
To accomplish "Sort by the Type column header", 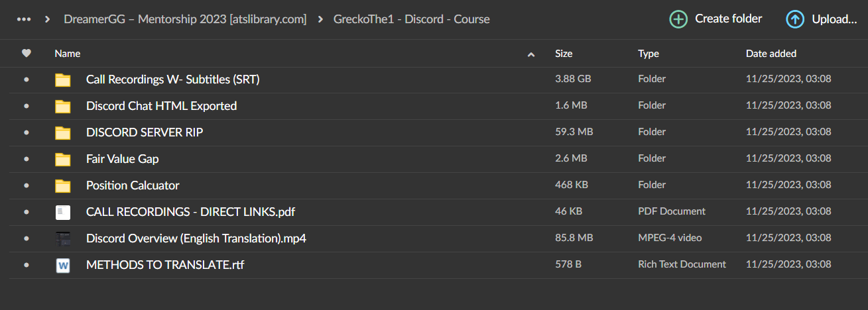I will coord(648,54).
